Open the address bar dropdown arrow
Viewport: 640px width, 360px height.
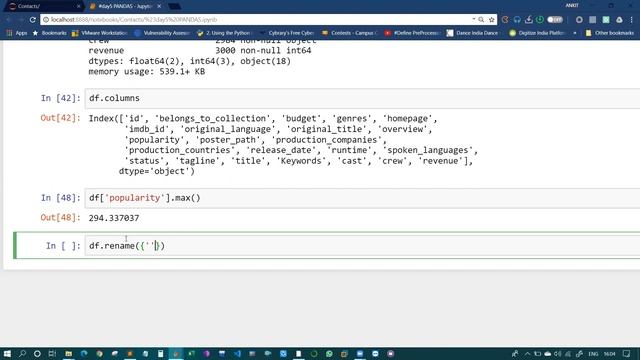(x=473, y=19)
